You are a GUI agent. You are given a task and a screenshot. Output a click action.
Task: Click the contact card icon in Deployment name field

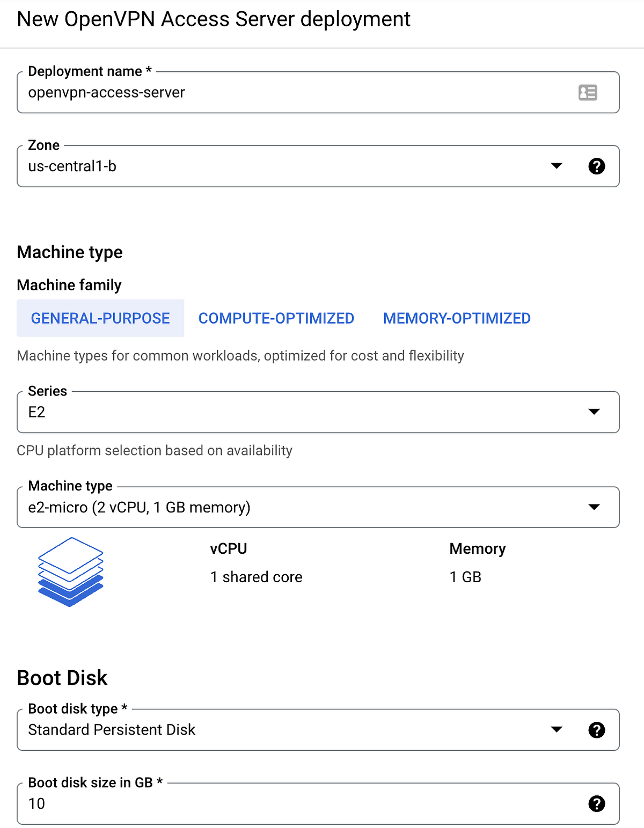(x=588, y=93)
